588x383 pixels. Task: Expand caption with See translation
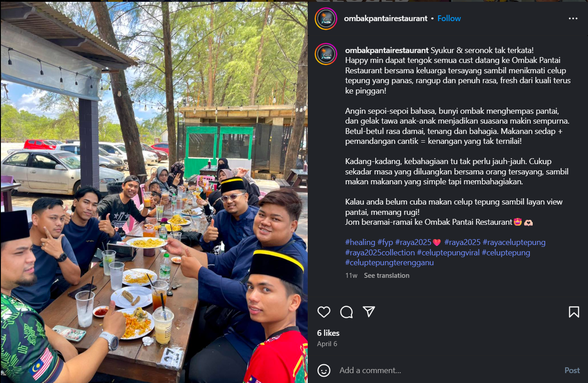(386, 276)
